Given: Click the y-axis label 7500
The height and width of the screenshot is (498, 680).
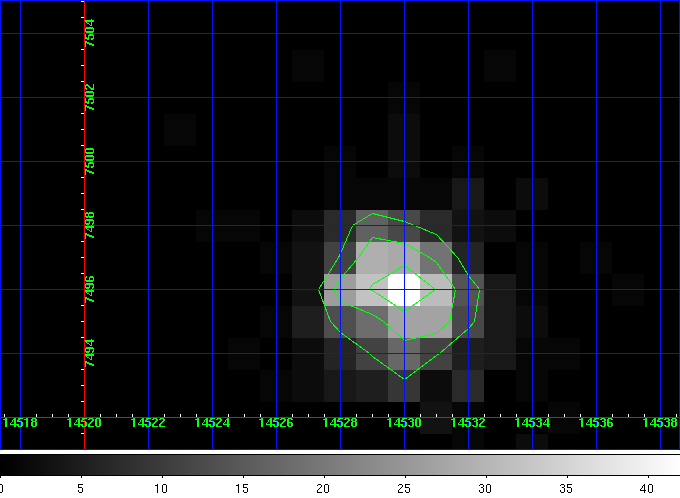Looking at the screenshot, I should [x=90, y=161].
